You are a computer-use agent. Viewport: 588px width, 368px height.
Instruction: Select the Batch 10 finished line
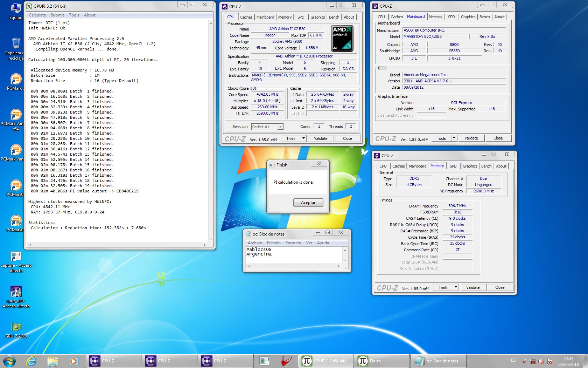72,138
